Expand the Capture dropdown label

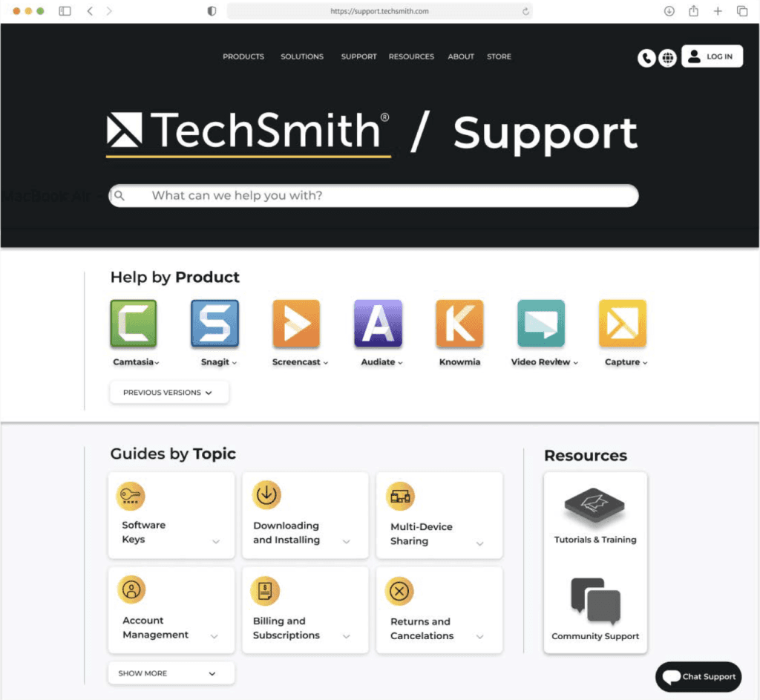[x=626, y=362]
